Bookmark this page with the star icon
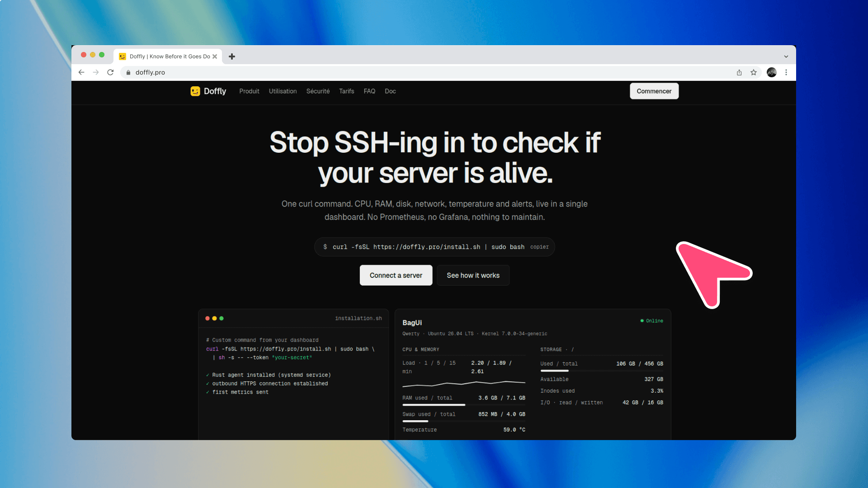868x488 pixels. (x=754, y=72)
